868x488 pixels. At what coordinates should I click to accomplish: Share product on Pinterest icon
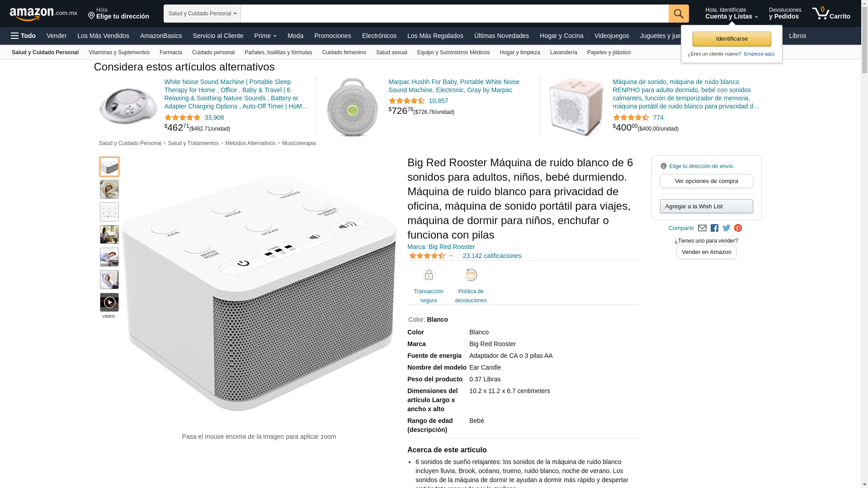coord(738,228)
